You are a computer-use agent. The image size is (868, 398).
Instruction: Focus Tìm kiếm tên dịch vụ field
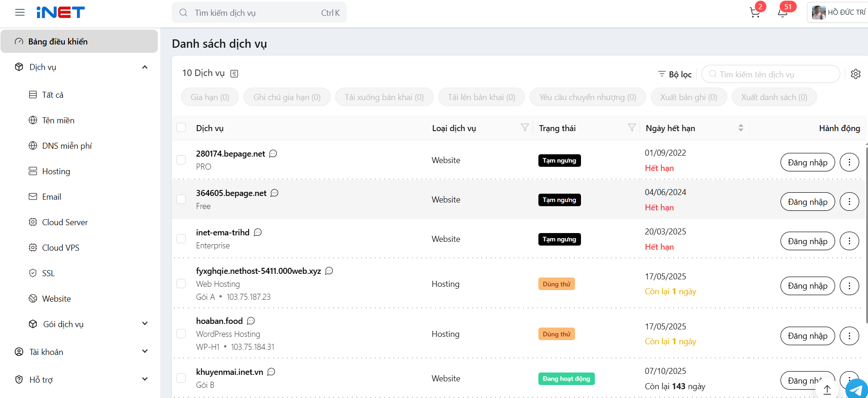pos(771,74)
